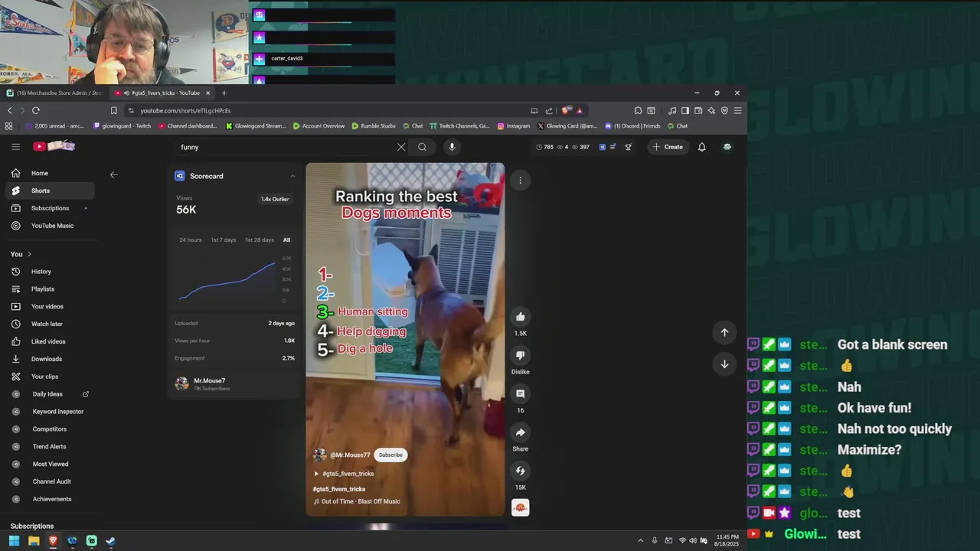Click the address bar URL

185,110
